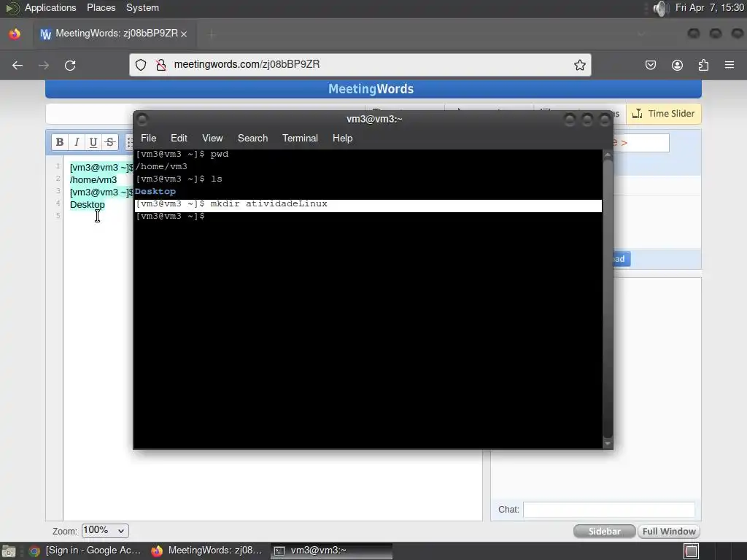Open the terminal File menu

pos(148,138)
